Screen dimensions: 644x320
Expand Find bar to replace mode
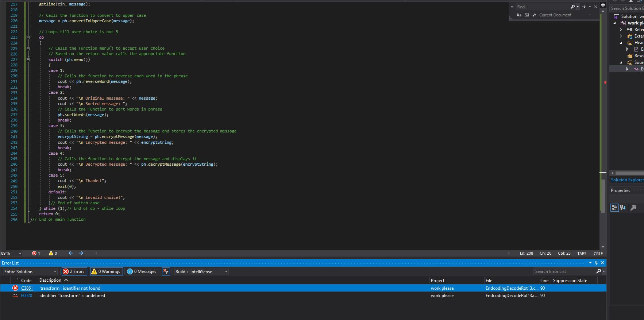pos(512,7)
